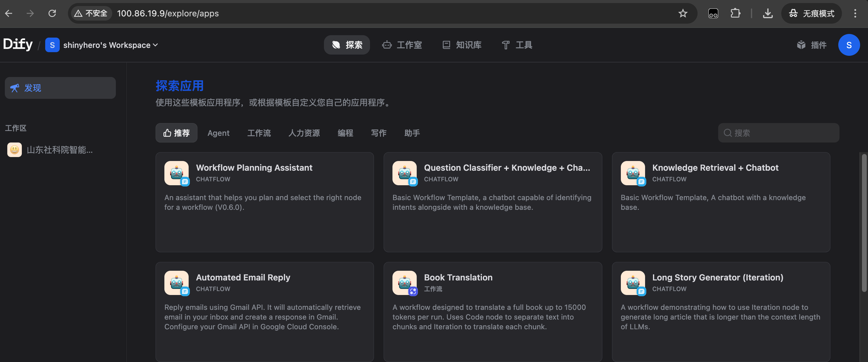The height and width of the screenshot is (362, 868).
Task: Open 山东社科院智能 workspace app
Action: [59, 150]
